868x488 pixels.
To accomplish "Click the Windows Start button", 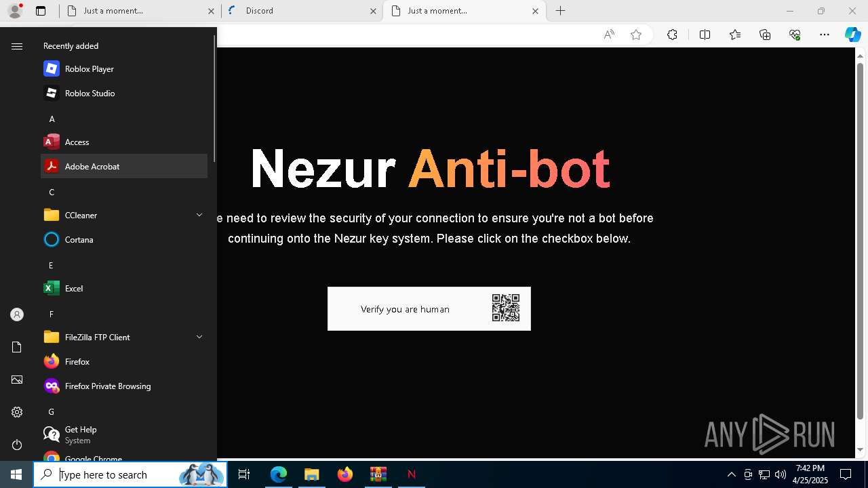I will click(16, 474).
